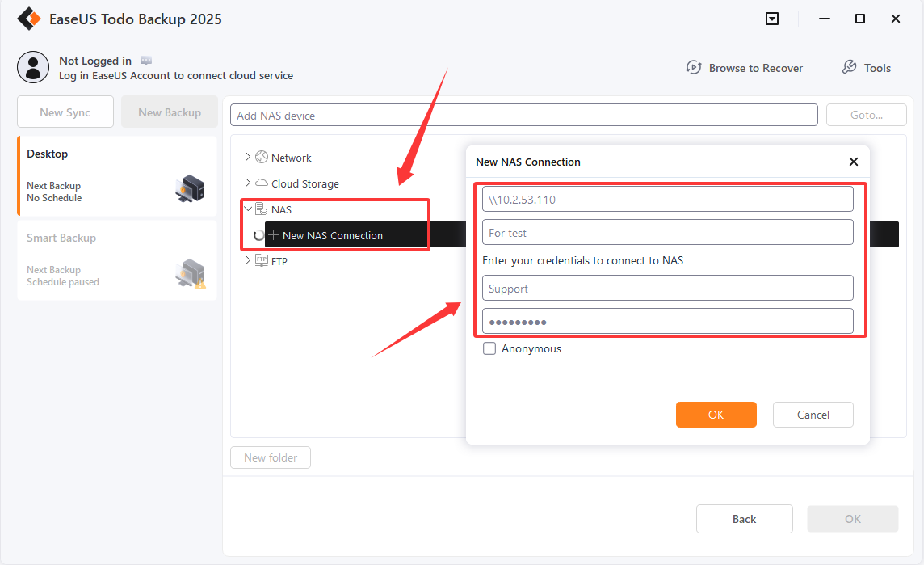Image resolution: width=924 pixels, height=565 pixels.
Task: Click the Cloud Storage cloud icon
Action: click(x=262, y=183)
